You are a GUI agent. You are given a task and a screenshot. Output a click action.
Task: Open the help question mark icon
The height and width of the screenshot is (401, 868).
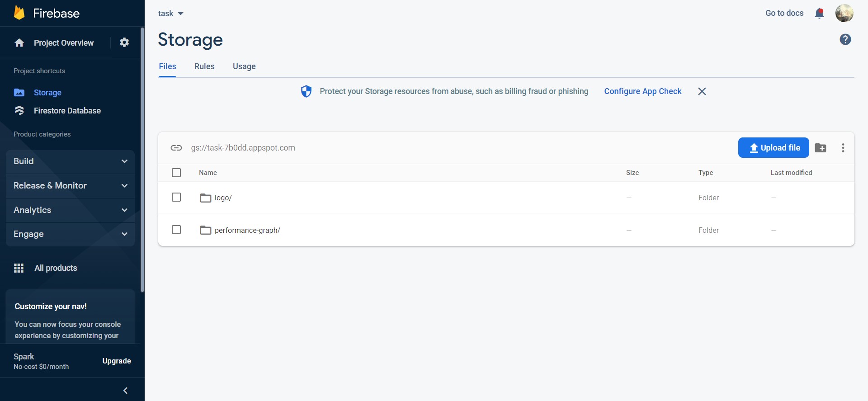tap(845, 40)
